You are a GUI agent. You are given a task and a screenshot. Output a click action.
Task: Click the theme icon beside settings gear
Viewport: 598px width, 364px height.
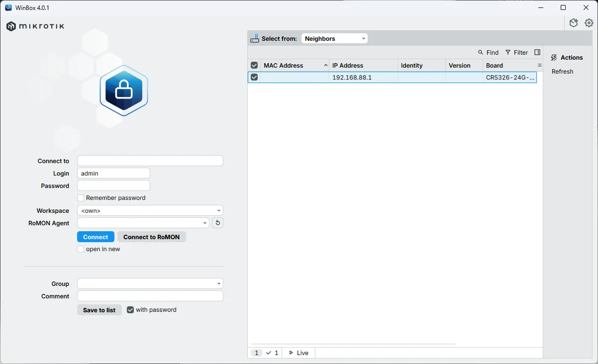point(574,23)
